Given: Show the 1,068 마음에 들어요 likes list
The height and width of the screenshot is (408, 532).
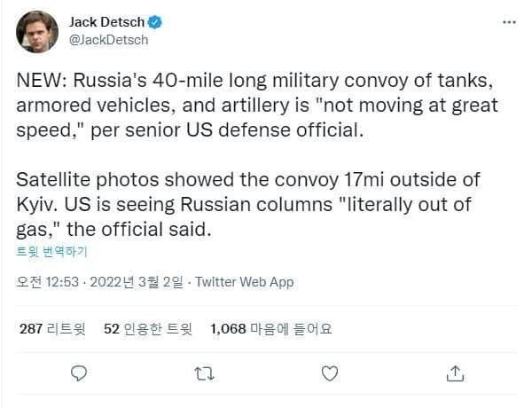Looking at the screenshot, I should point(270,329).
